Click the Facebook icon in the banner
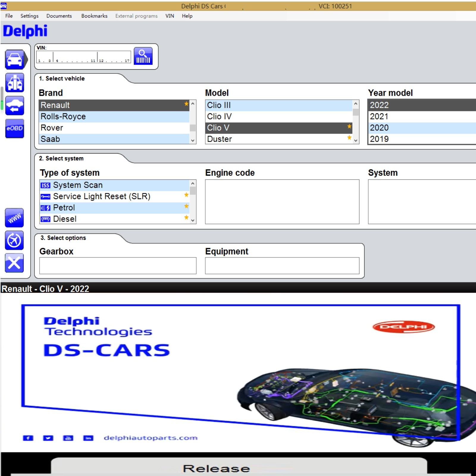476x476 pixels. coord(28,438)
